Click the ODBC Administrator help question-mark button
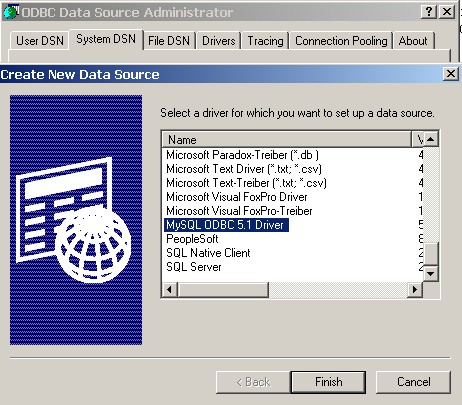Screen dimensions: 462x405 point(429,12)
